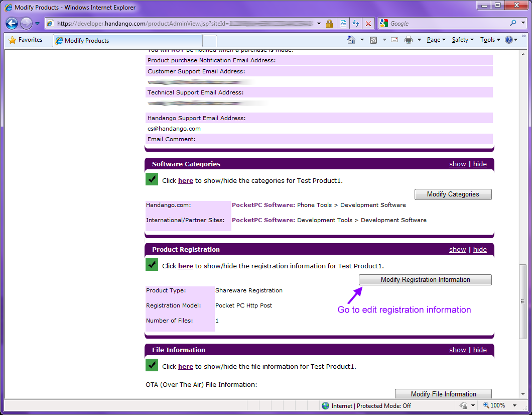Click the scrollbar down arrow
This screenshot has width=532, height=415.
point(523,394)
